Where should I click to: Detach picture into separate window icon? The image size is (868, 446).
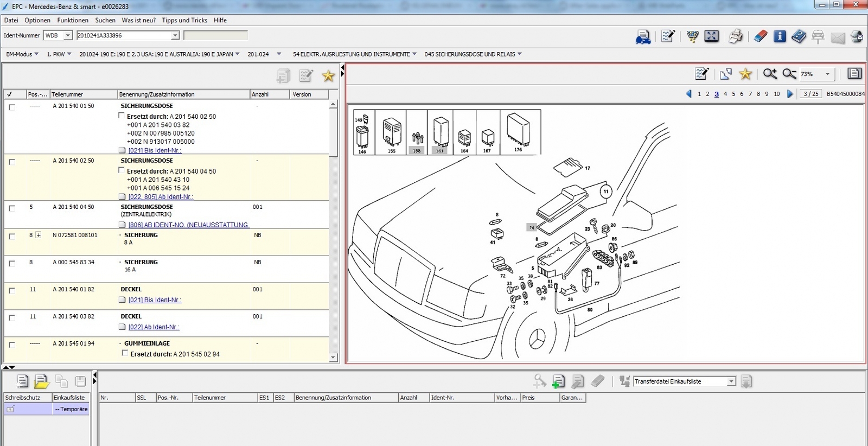coord(726,74)
